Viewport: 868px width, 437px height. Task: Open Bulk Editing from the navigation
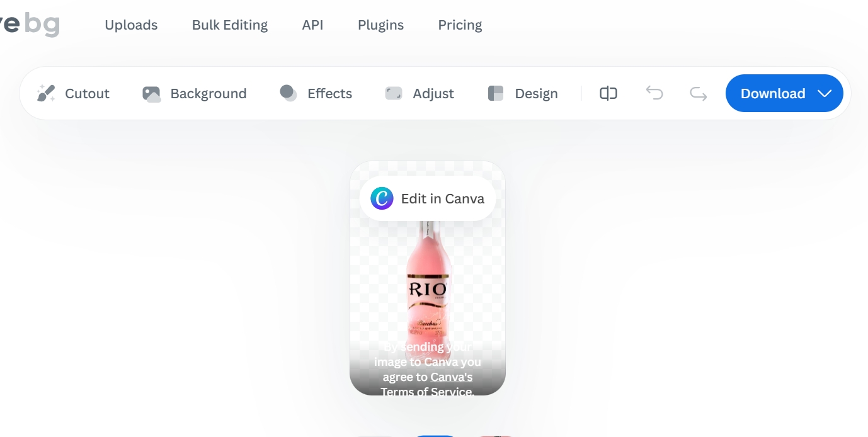click(x=230, y=25)
